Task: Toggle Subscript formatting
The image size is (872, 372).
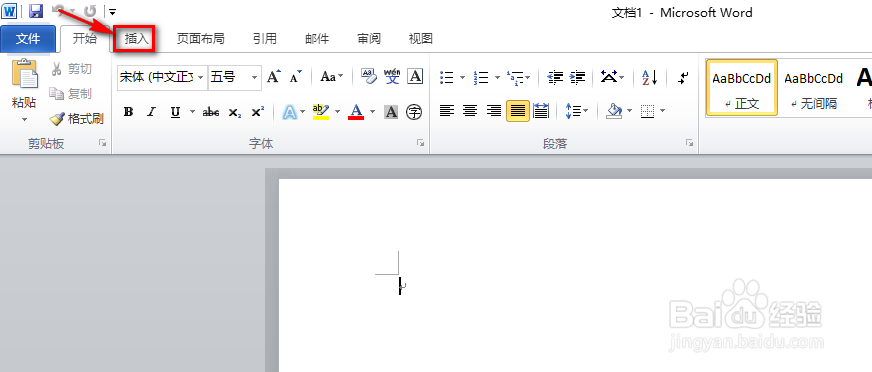Action: coord(235,112)
